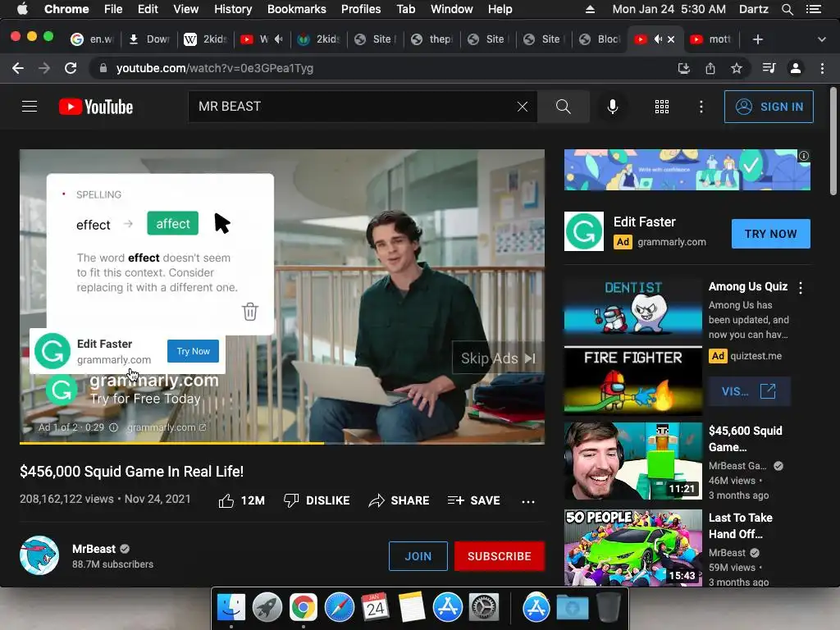Screen dimensions: 840x630
Task: Start voice search with microphone icon
Action: (x=612, y=107)
